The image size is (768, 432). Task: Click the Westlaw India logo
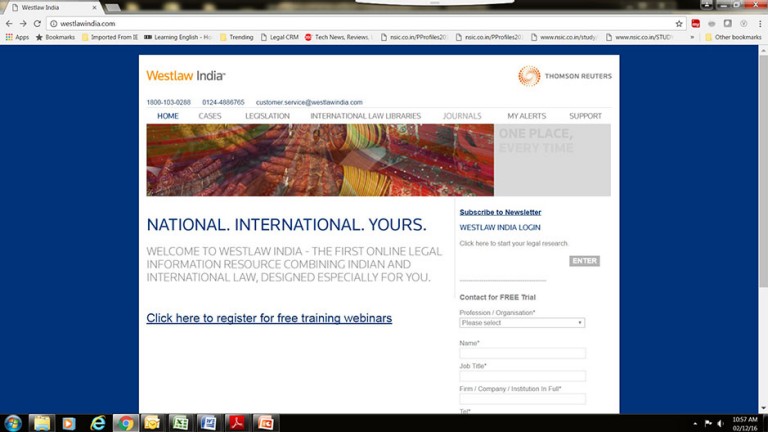pyautogui.click(x=186, y=75)
